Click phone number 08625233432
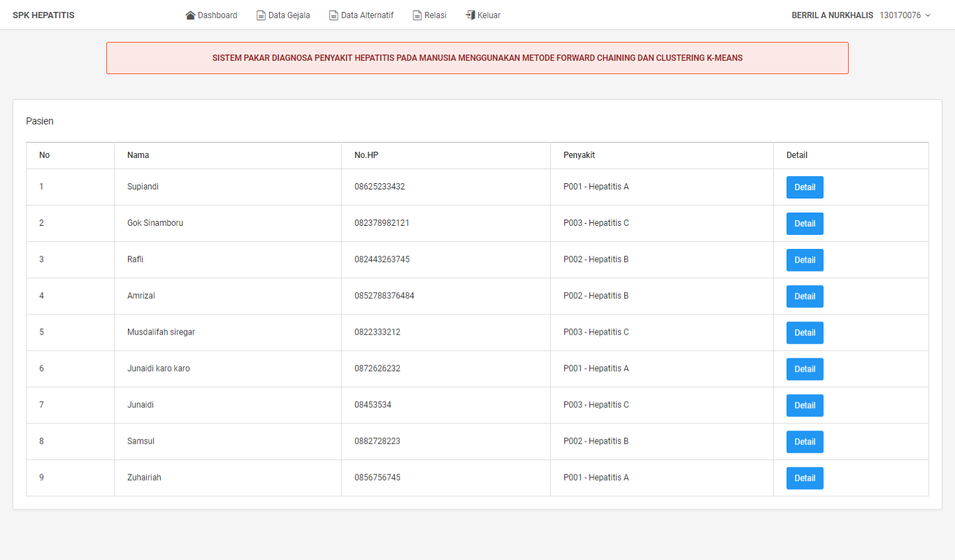 380,187
